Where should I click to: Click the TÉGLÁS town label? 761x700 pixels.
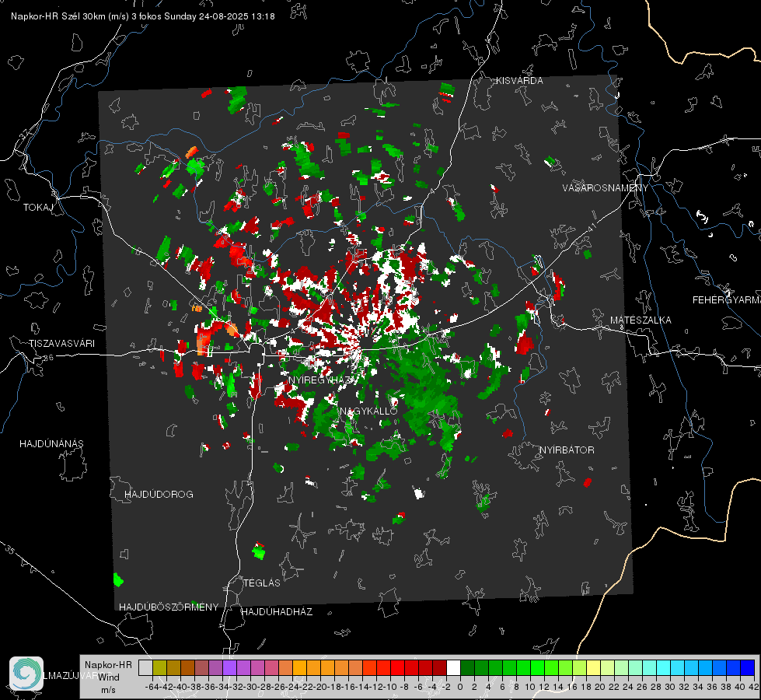pyautogui.click(x=262, y=583)
